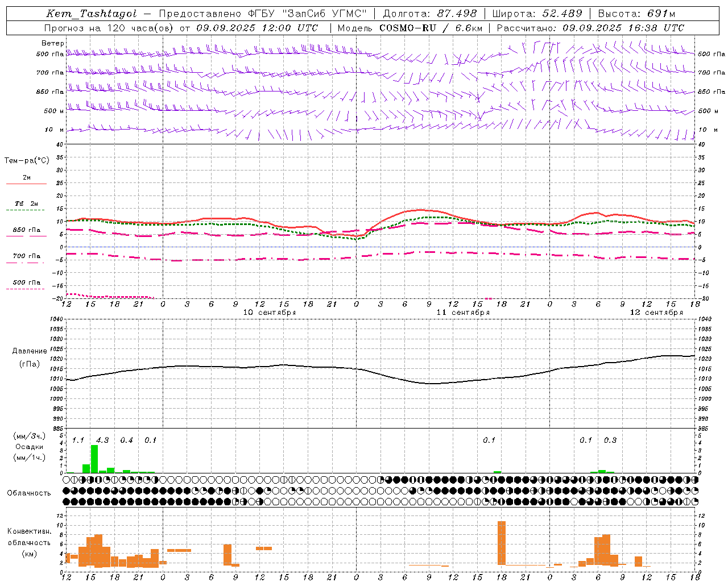728x582 pixels.
Task: Select the (мм/1ч.) unit label
Action: click(29, 458)
